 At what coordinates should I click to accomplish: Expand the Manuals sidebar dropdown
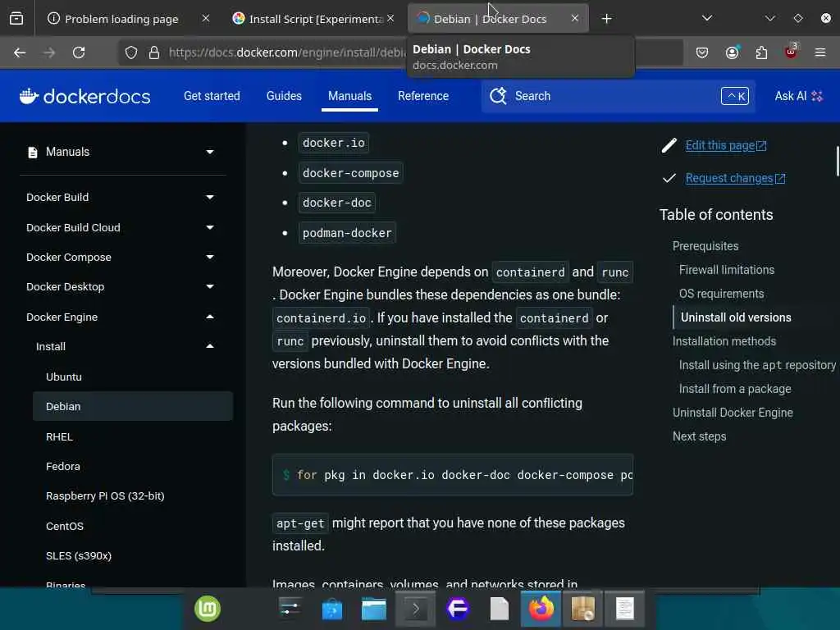(x=210, y=152)
